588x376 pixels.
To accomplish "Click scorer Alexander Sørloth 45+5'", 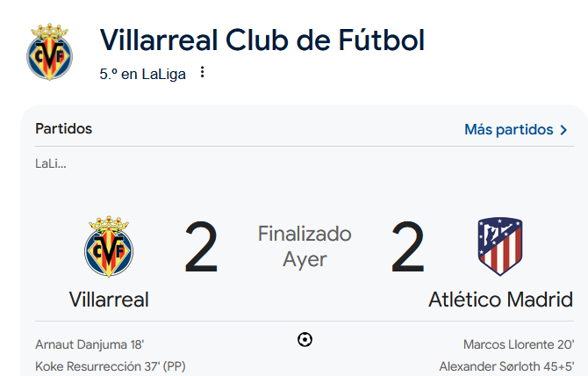I will pos(506,366).
